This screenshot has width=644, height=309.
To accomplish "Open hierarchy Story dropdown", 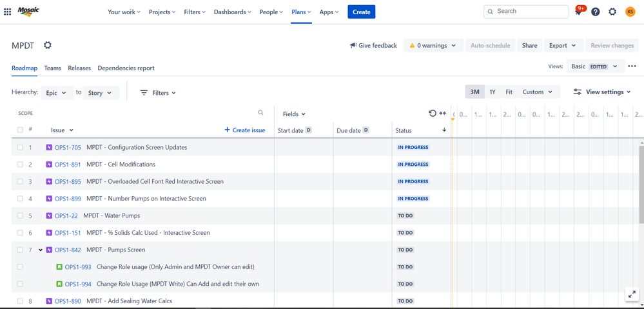I will pyautogui.click(x=101, y=93).
